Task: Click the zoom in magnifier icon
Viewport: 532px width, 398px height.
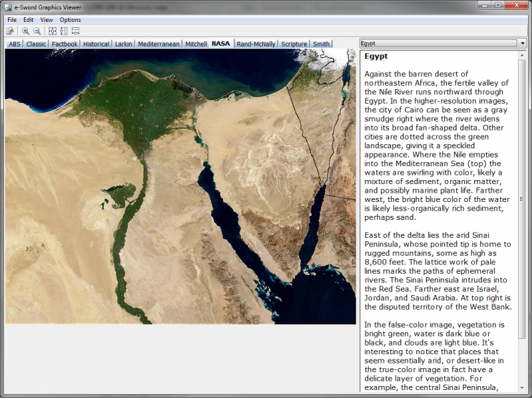Action: pos(25,31)
